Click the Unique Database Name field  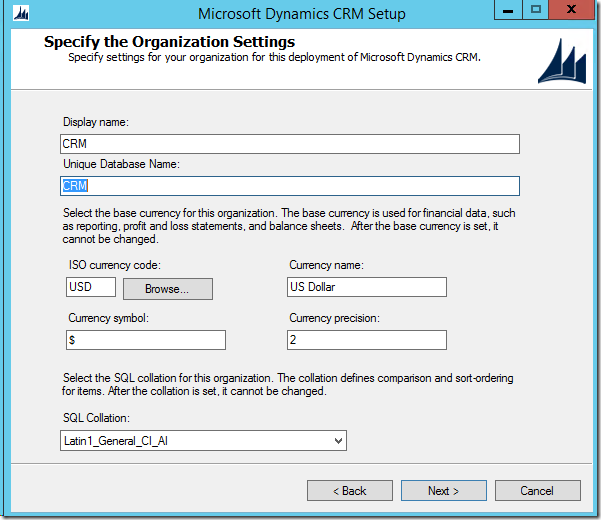[290, 186]
